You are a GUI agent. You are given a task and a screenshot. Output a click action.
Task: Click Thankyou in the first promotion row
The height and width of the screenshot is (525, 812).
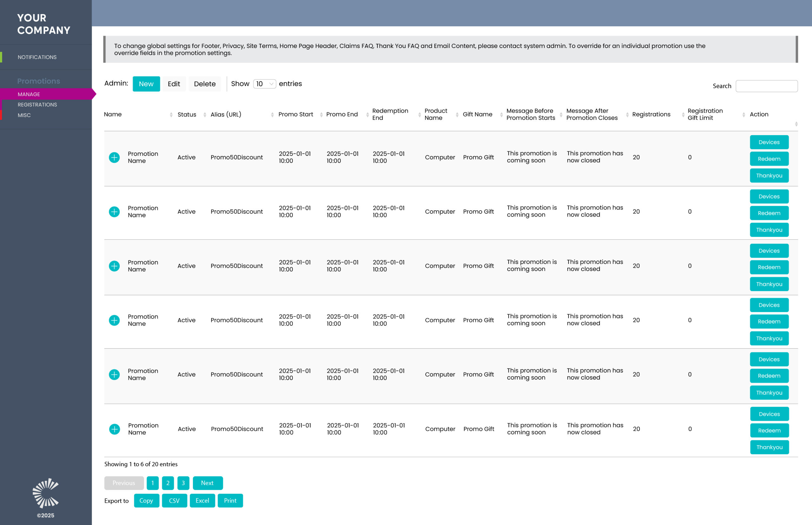coord(769,175)
